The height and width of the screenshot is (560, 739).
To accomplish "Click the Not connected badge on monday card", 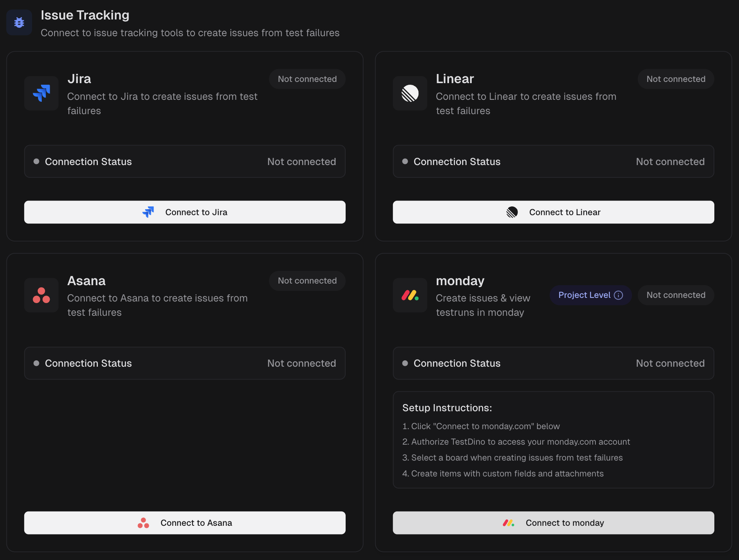I will pos(676,295).
